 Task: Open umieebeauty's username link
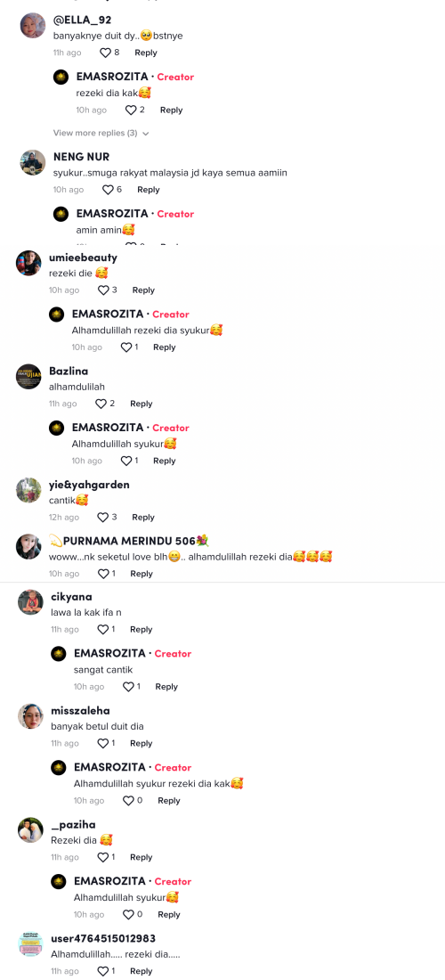tap(83, 257)
